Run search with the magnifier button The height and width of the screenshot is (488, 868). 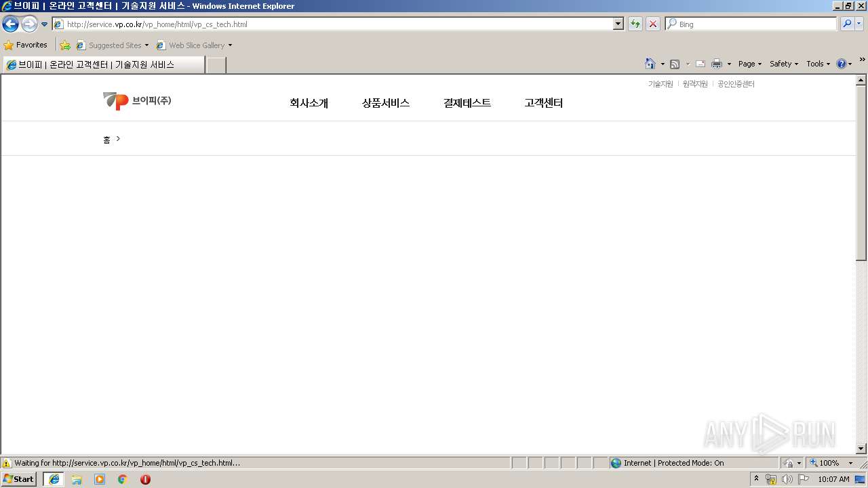click(x=847, y=24)
